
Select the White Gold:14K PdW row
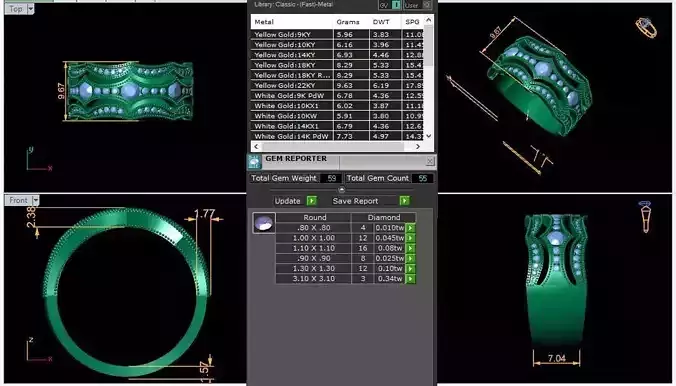(x=338, y=136)
